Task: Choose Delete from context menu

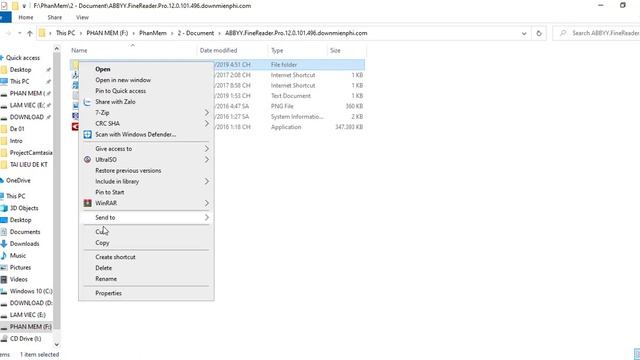Action: [103, 268]
